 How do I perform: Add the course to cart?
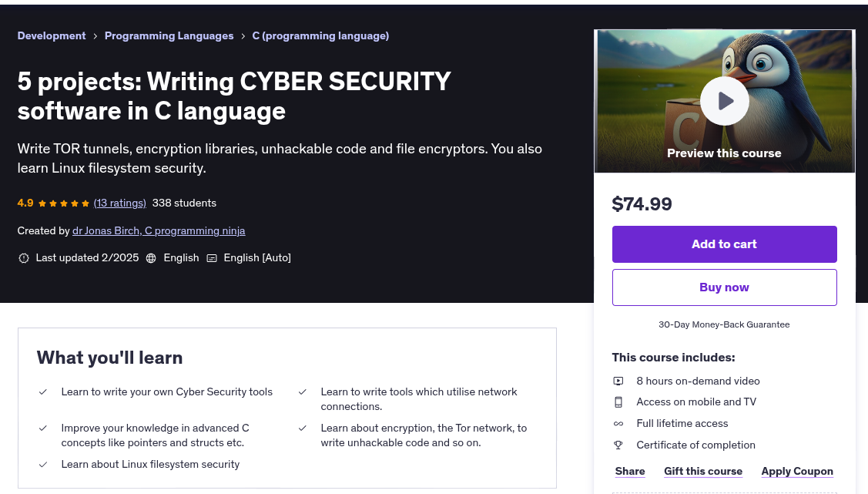tap(724, 244)
